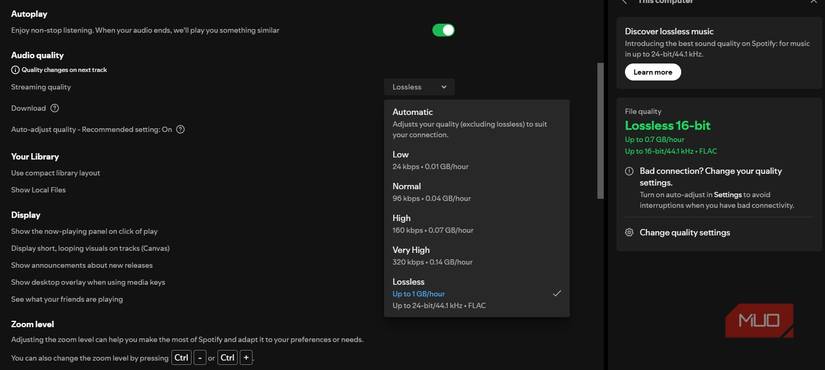Click 'Display short, looping visuals on tracks (Canvas)'
The width and height of the screenshot is (825, 370).
(x=90, y=248)
